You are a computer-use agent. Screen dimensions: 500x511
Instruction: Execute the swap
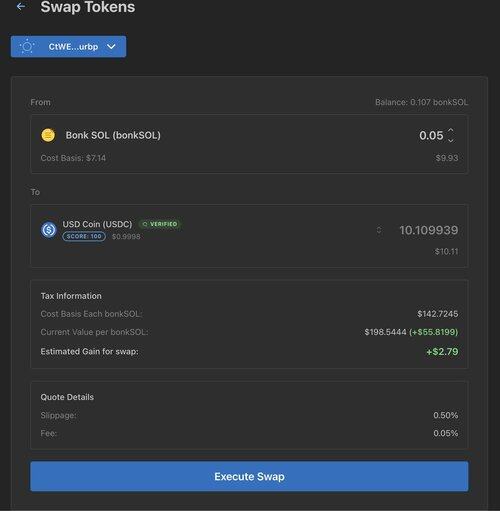pos(249,476)
